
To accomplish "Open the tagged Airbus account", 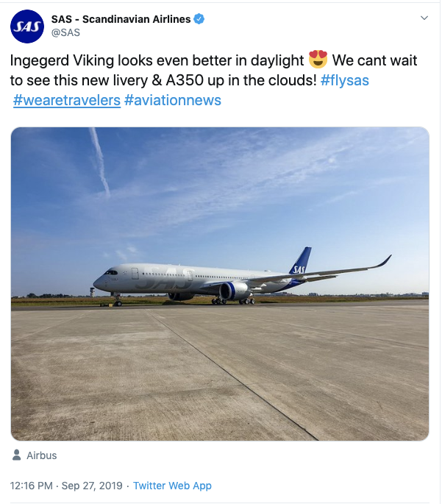I will click(41, 455).
